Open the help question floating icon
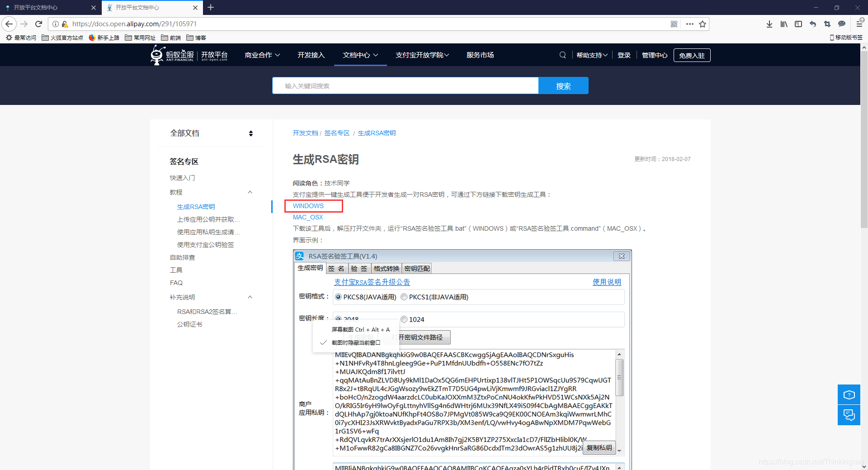The width and height of the screenshot is (868, 470). 849,394
